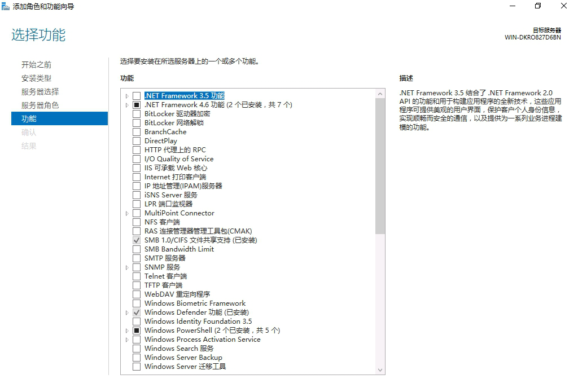Select the BranchCache feature label
578x392 pixels.
[165, 132]
